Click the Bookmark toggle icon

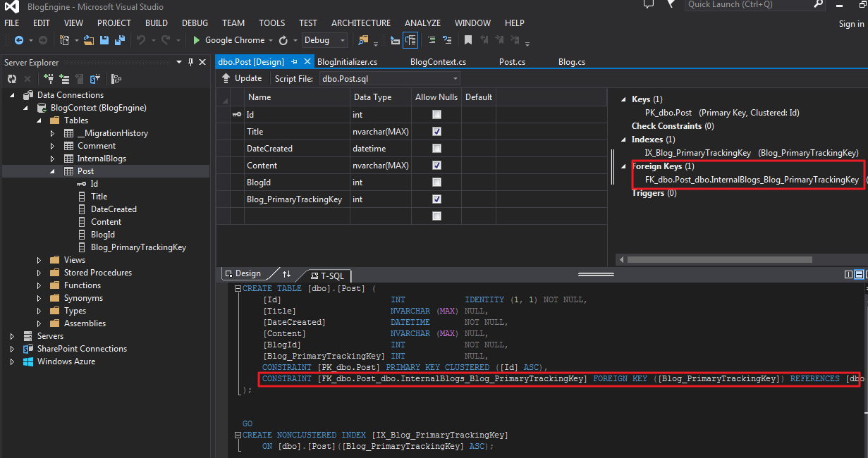click(467, 41)
